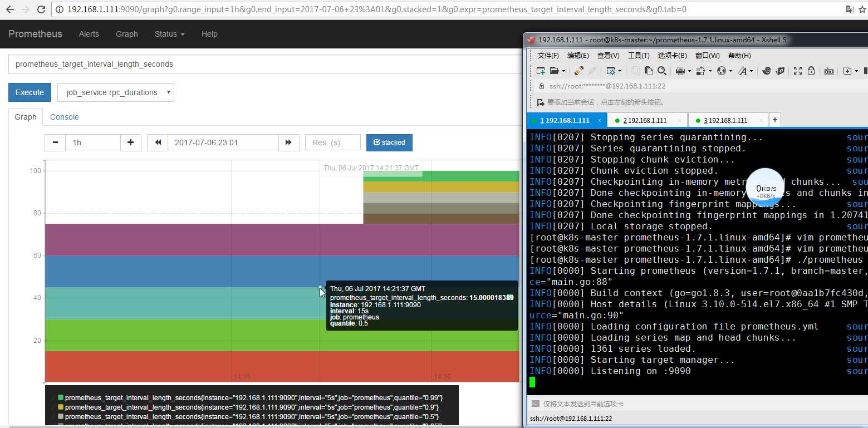Screen dimensions: 868x428
Task: Open the 窗口(W) menu in Xshell
Action: tap(707, 56)
